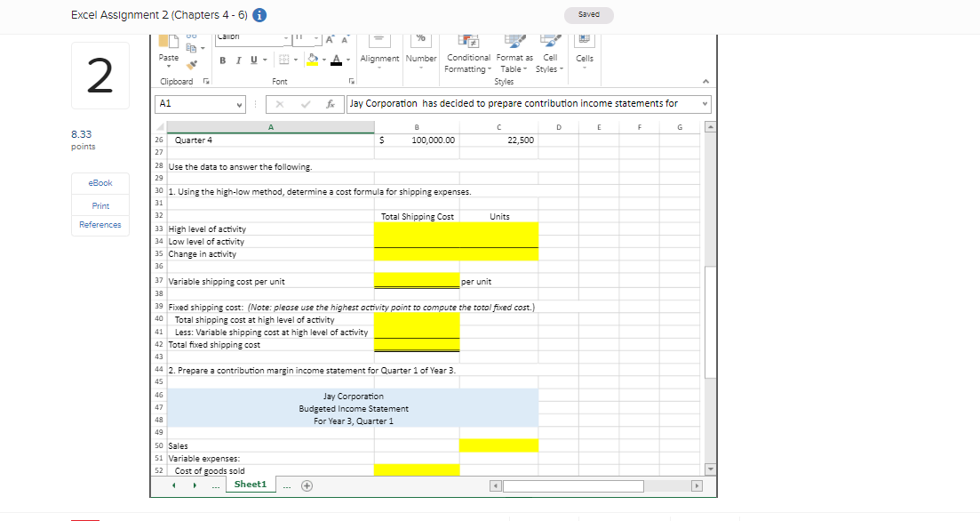
Task: Open the Cell Styles gallery
Action: coord(549,49)
